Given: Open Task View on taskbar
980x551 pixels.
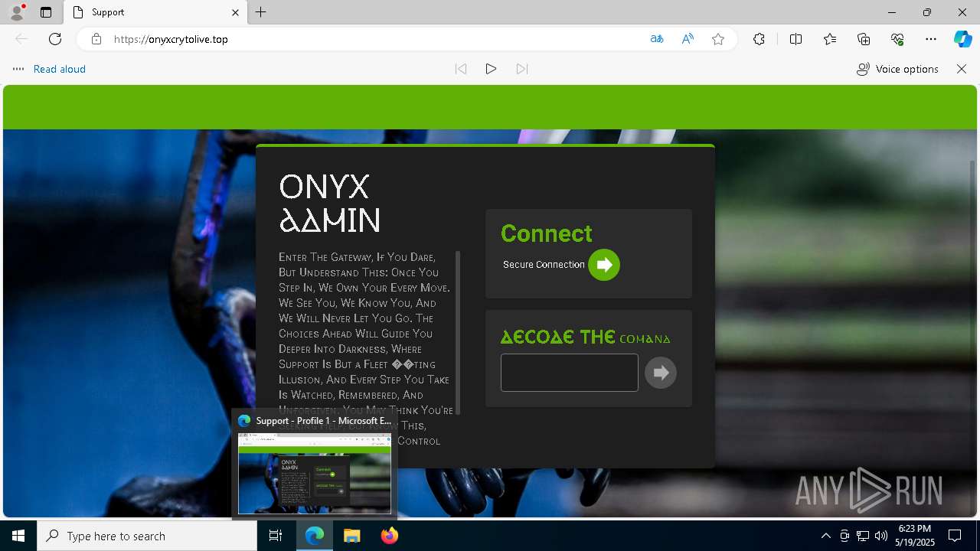Looking at the screenshot, I should point(276,536).
